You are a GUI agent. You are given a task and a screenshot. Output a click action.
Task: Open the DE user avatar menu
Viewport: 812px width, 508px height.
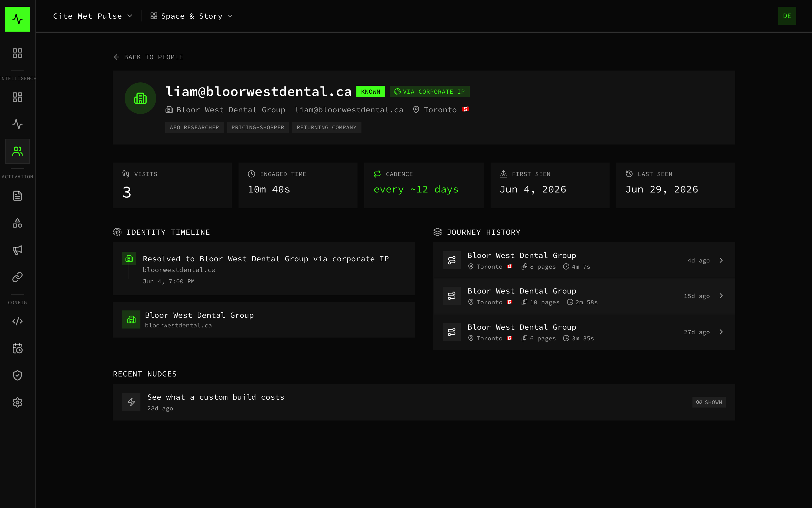point(787,16)
